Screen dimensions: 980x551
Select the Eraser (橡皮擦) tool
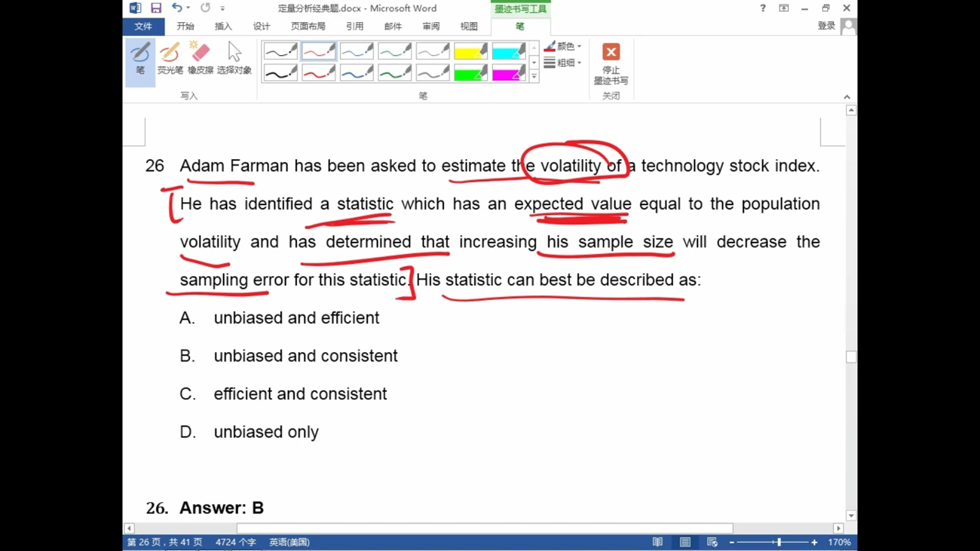[200, 59]
